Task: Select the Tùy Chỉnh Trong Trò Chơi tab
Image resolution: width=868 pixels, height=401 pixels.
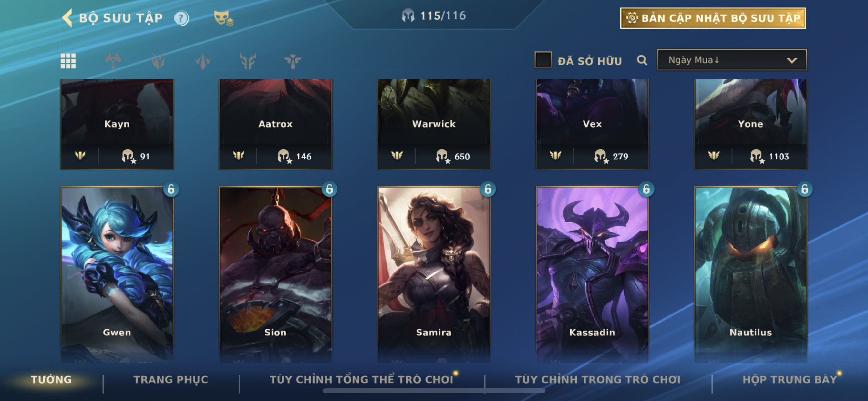Action: click(598, 379)
